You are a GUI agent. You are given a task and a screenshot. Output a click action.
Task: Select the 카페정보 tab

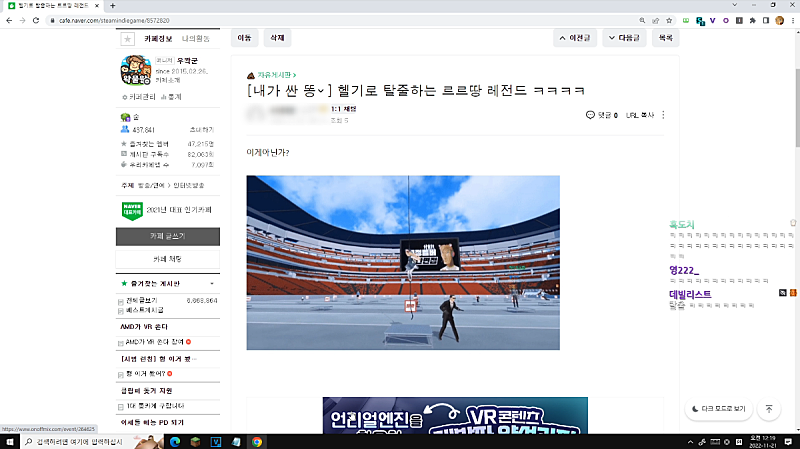click(158, 38)
